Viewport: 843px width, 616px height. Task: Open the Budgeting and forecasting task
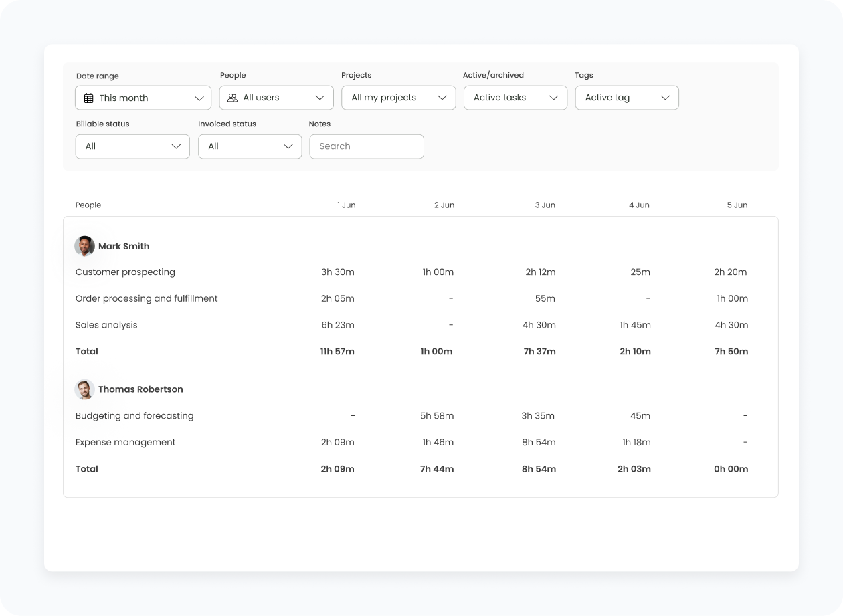pos(134,416)
